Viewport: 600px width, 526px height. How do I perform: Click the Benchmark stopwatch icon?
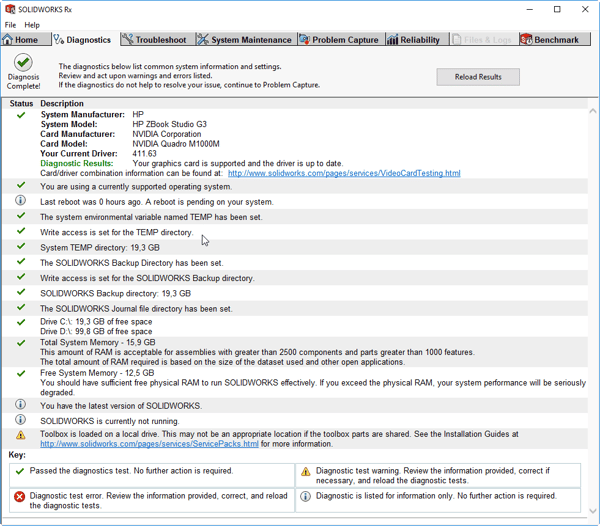526,39
